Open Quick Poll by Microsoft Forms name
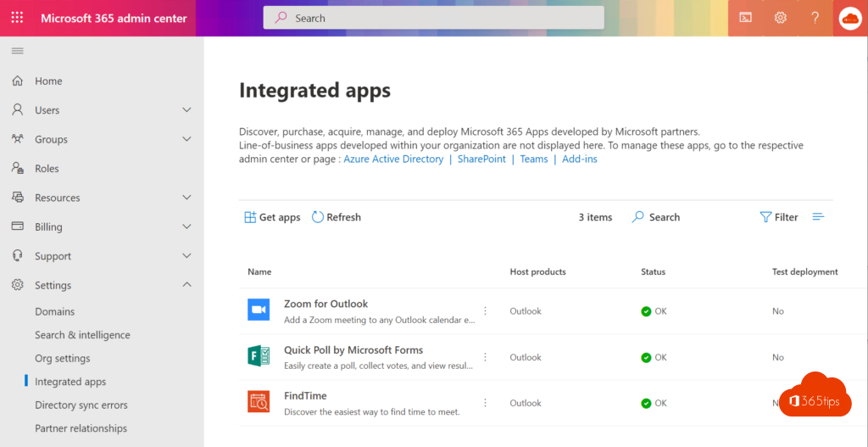This screenshot has width=868, height=447. (353, 350)
